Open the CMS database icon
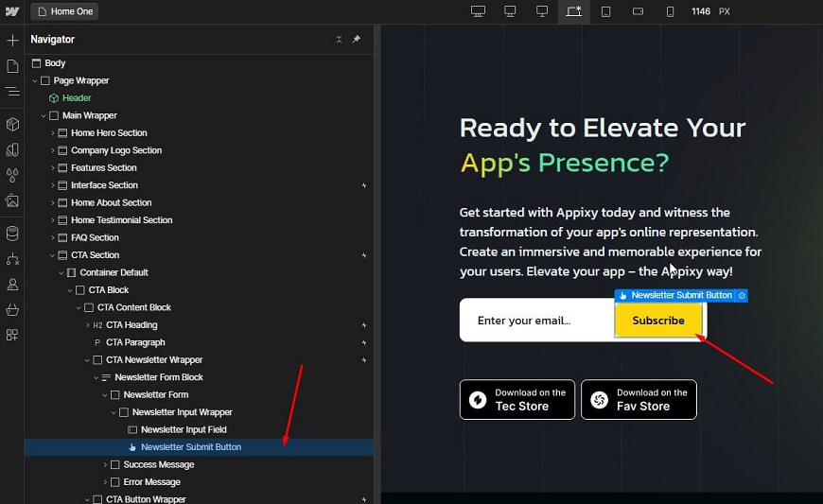The image size is (823, 504). click(12, 234)
